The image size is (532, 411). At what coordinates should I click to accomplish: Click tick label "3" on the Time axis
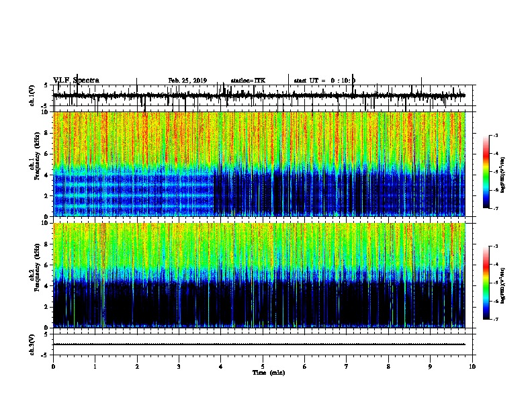click(x=179, y=367)
